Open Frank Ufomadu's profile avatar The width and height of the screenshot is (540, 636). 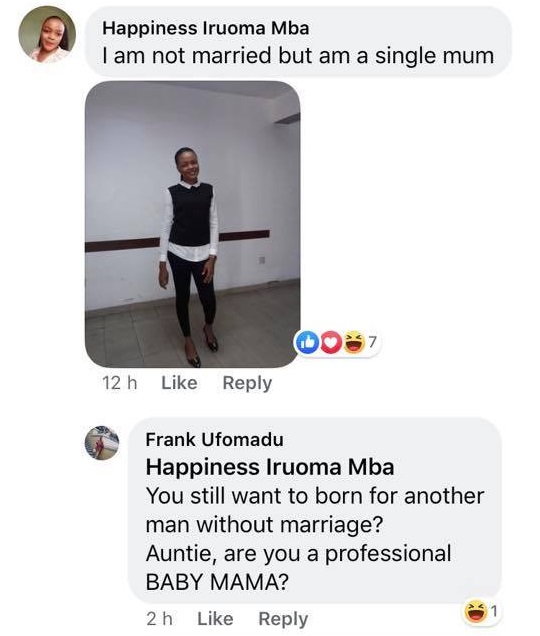(102, 443)
